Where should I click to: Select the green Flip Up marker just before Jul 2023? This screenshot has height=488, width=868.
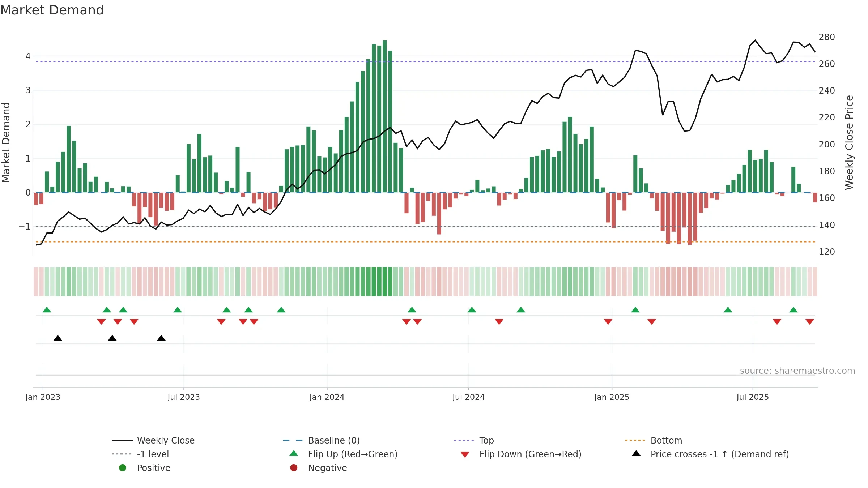178,310
